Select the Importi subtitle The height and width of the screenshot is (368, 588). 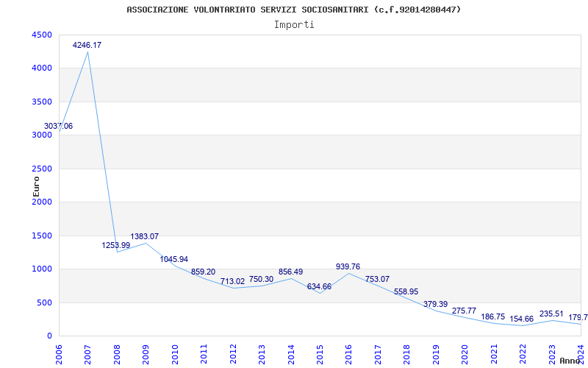click(x=294, y=25)
